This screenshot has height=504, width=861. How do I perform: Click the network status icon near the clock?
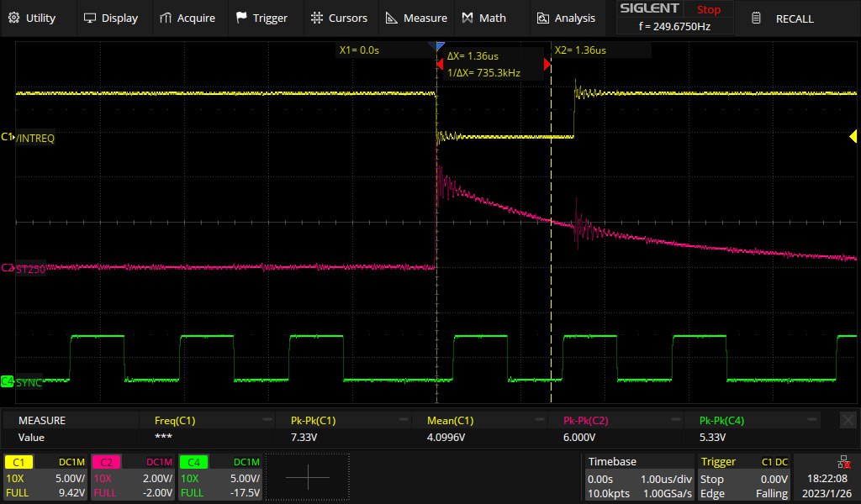click(x=845, y=460)
